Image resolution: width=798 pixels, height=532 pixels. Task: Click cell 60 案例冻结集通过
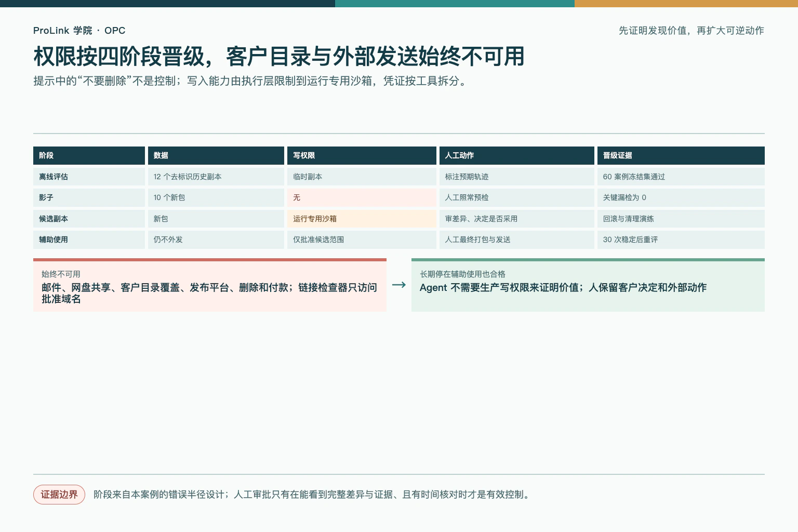pyautogui.click(x=681, y=177)
